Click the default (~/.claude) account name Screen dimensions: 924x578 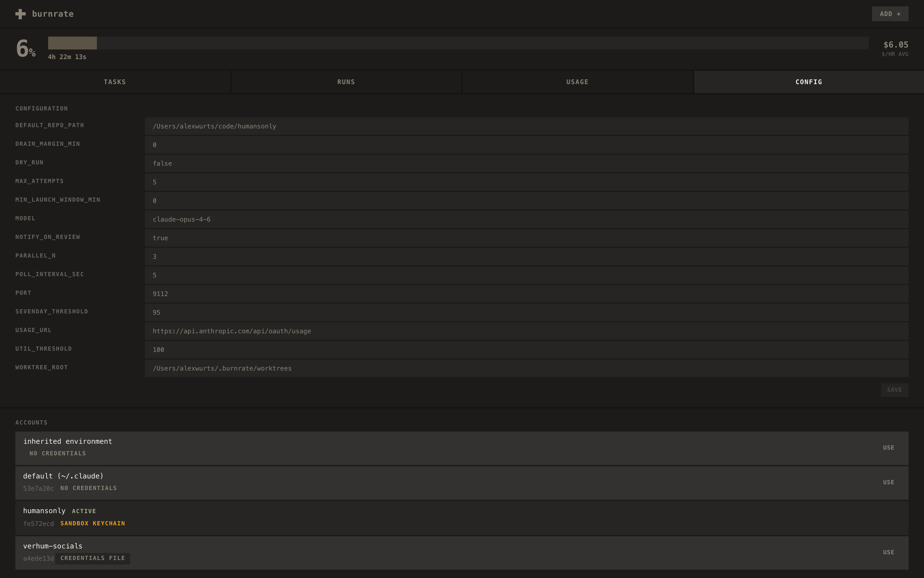(64, 476)
